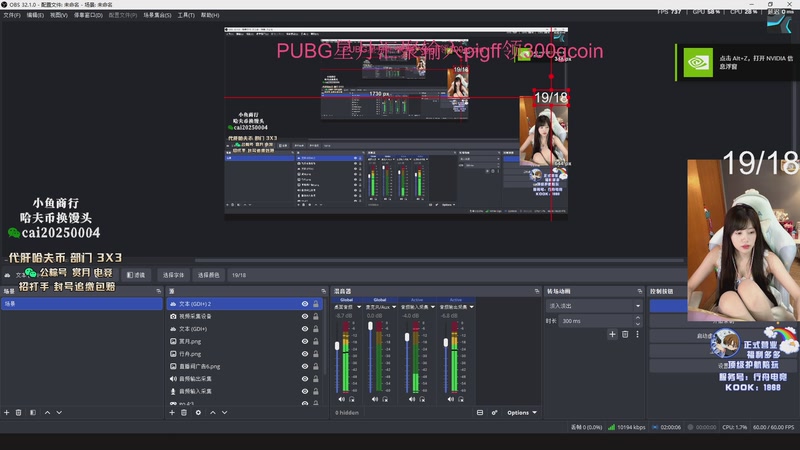Open the 帮助(H) menu
The height and width of the screenshot is (450, 800).
coord(210,15)
